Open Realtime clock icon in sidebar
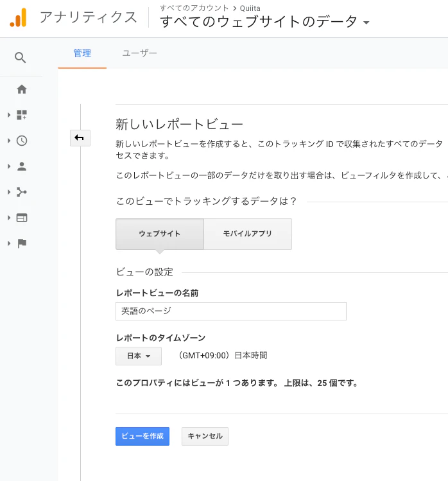 coord(22,141)
